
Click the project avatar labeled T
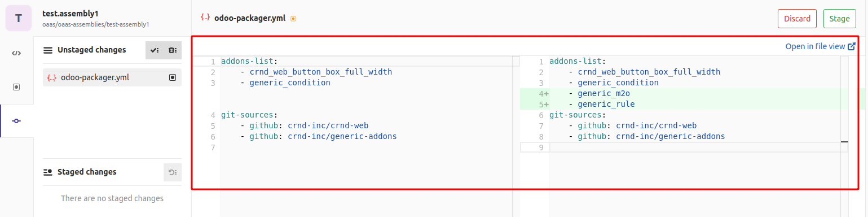pyautogui.click(x=19, y=18)
